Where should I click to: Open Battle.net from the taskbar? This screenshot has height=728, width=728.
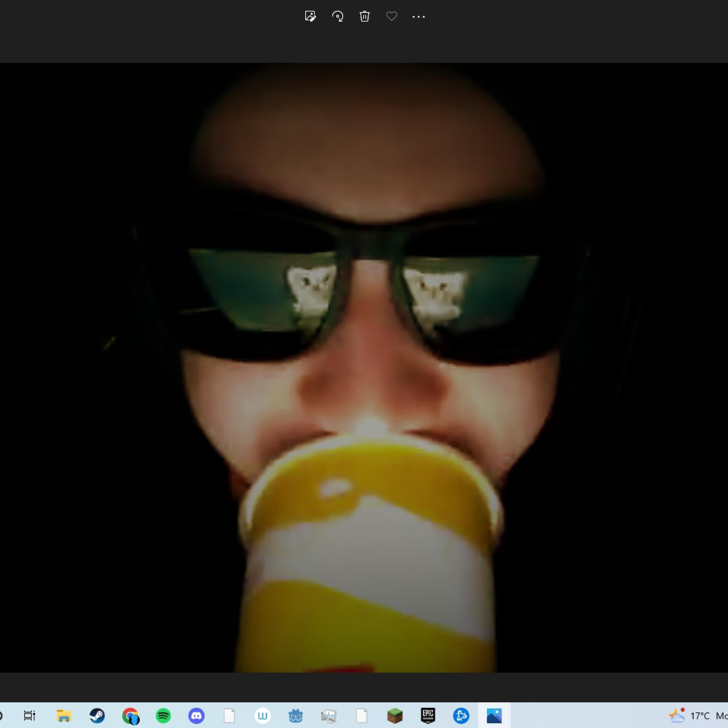[x=461, y=715]
